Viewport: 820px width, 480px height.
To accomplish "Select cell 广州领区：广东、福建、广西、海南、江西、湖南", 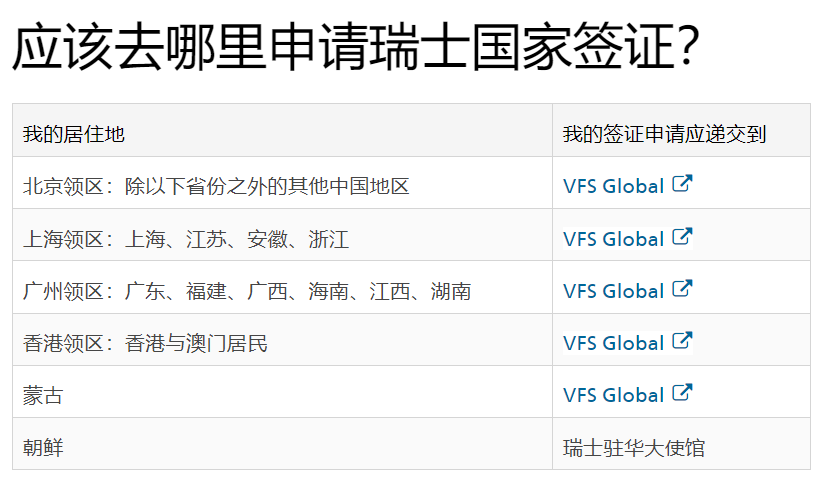I will 282,287.
